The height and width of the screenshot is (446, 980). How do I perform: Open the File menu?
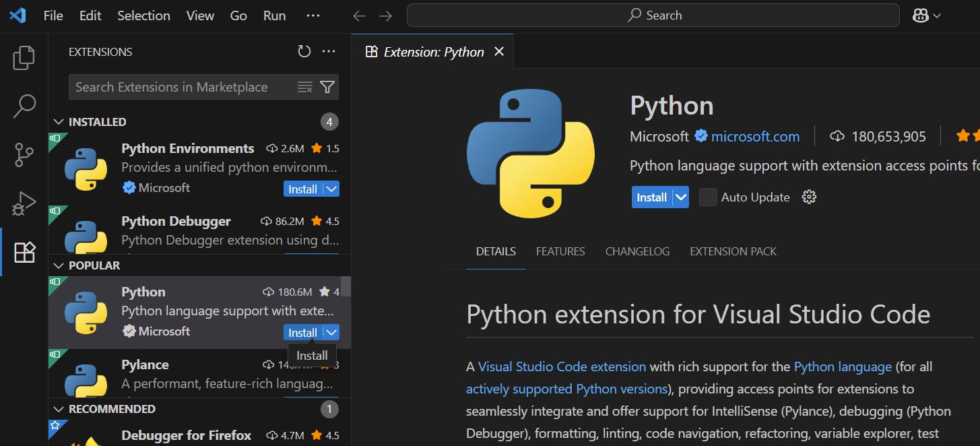53,15
